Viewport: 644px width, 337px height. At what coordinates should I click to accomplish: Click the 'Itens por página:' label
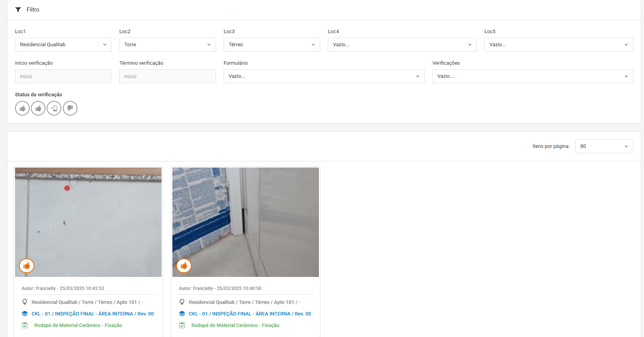point(551,146)
